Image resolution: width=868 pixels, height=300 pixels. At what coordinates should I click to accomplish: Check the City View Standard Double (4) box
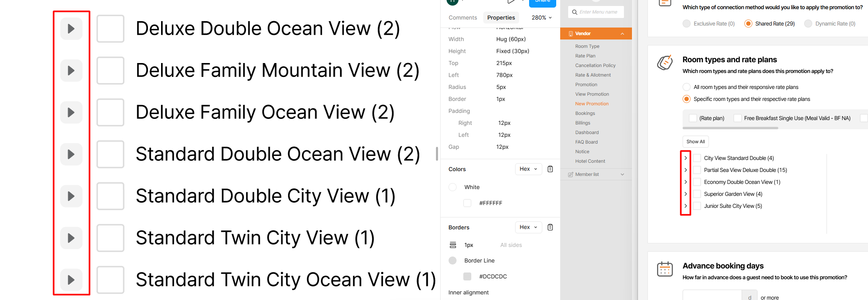pyautogui.click(x=697, y=158)
